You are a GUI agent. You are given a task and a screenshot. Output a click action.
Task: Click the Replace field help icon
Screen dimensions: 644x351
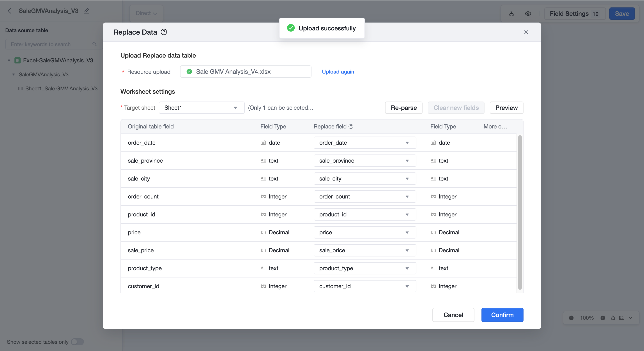[x=351, y=126]
